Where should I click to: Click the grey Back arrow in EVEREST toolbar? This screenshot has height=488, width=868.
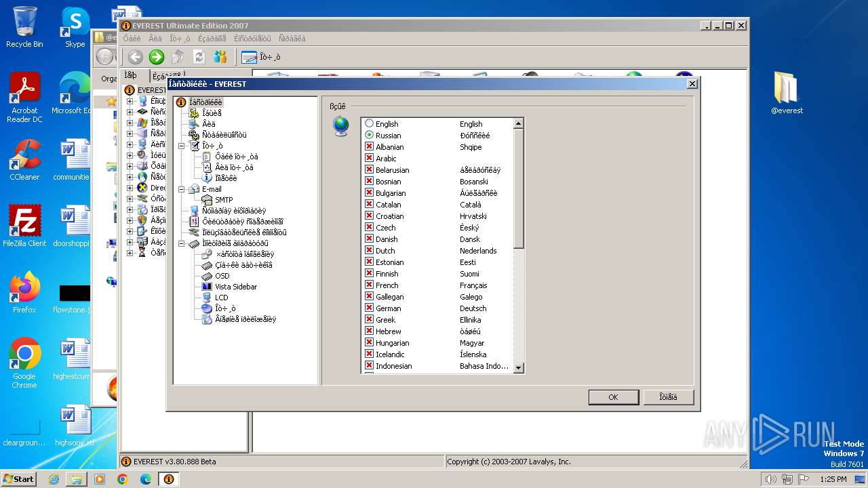coord(135,57)
